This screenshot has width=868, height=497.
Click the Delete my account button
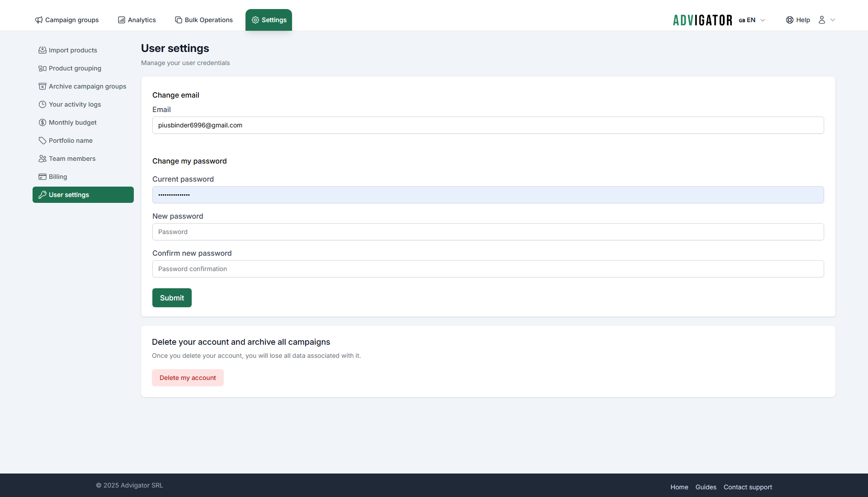[188, 378]
